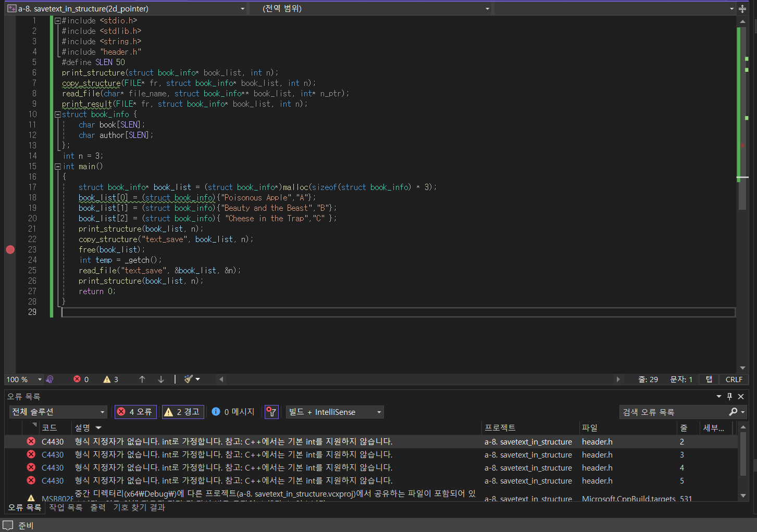Screen dimensions: 757x532
Task: Click the status bar ready indicator icon
Action: pos(8,525)
